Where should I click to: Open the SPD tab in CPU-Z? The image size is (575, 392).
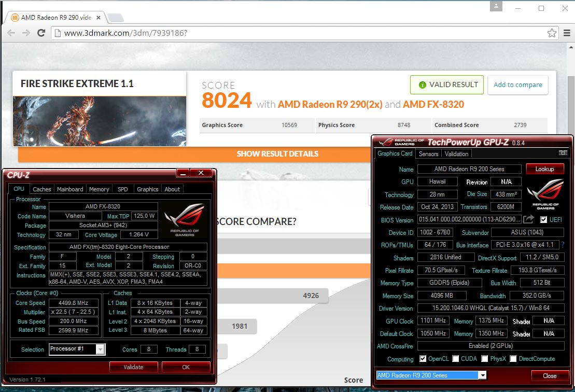(x=123, y=189)
